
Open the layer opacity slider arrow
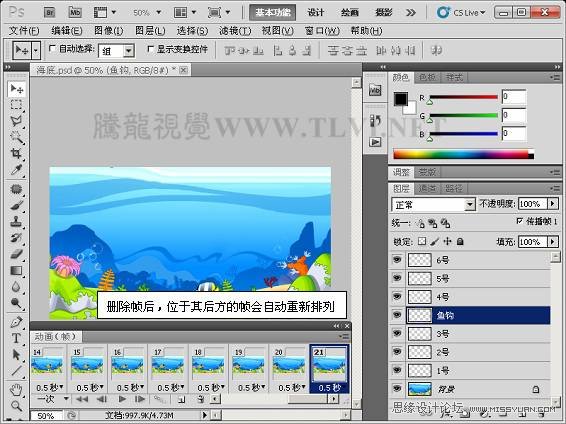[x=553, y=204]
